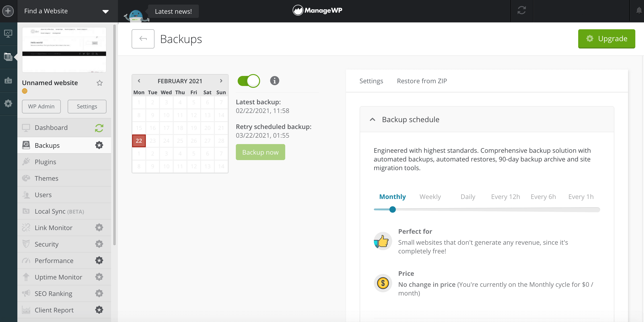Select the Weekly backup frequency
Screen dimensions: 644x322
(x=430, y=197)
